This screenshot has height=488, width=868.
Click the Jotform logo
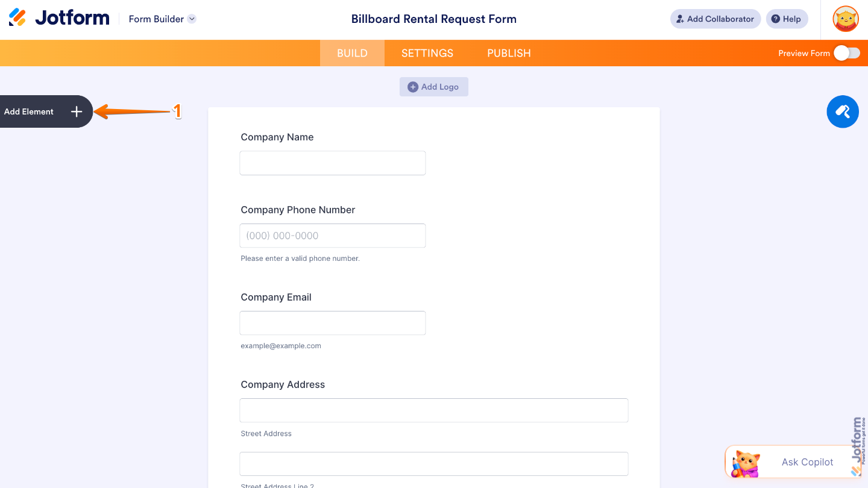[58, 17]
